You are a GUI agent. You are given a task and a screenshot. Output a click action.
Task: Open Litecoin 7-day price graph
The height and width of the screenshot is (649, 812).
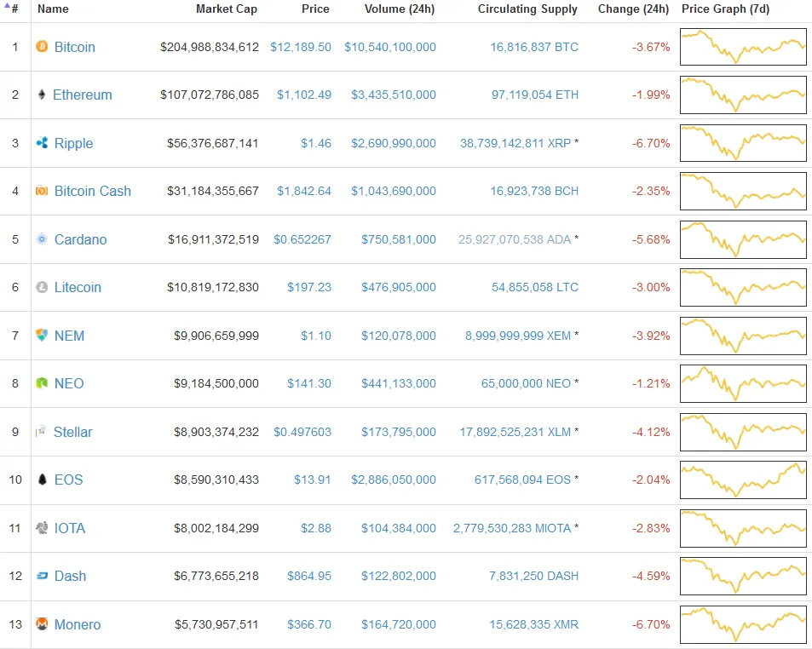click(743, 287)
